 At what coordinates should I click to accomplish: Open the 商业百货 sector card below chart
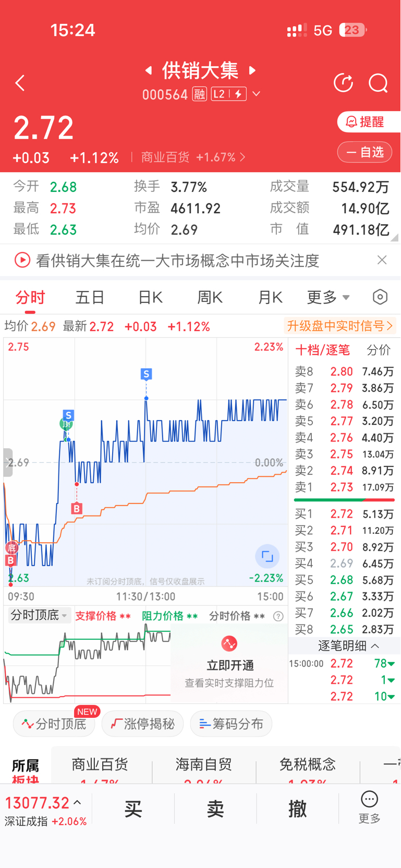tap(100, 771)
